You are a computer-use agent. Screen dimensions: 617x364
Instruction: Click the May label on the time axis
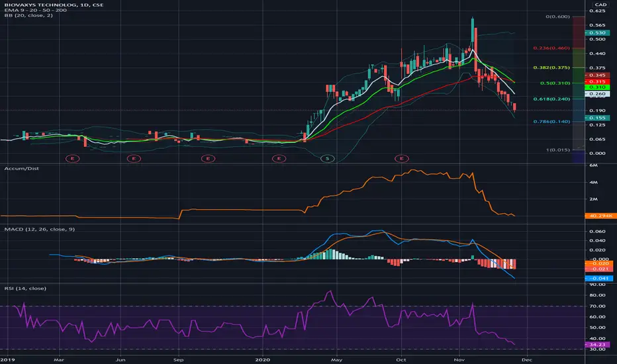(x=336, y=359)
